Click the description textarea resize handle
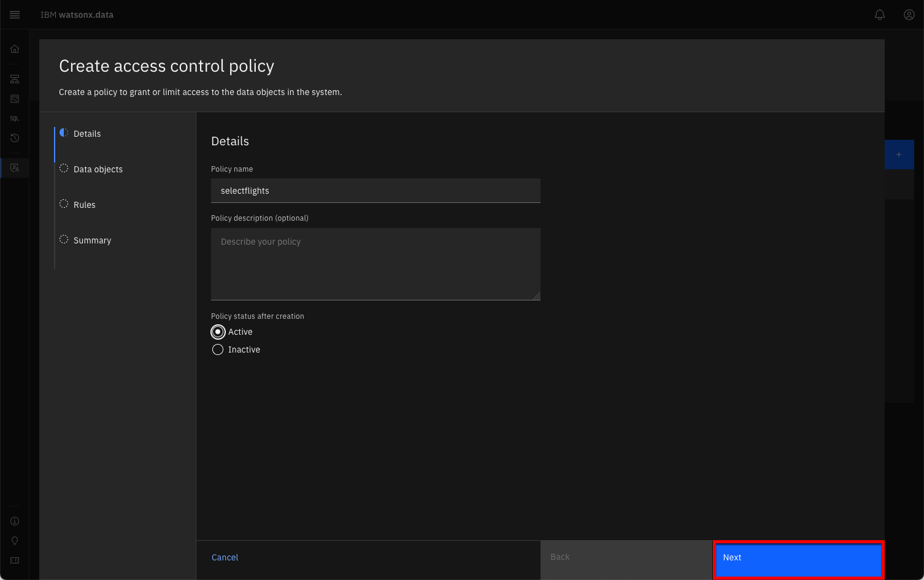This screenshot has width=924, height=580. click(536, 296)
